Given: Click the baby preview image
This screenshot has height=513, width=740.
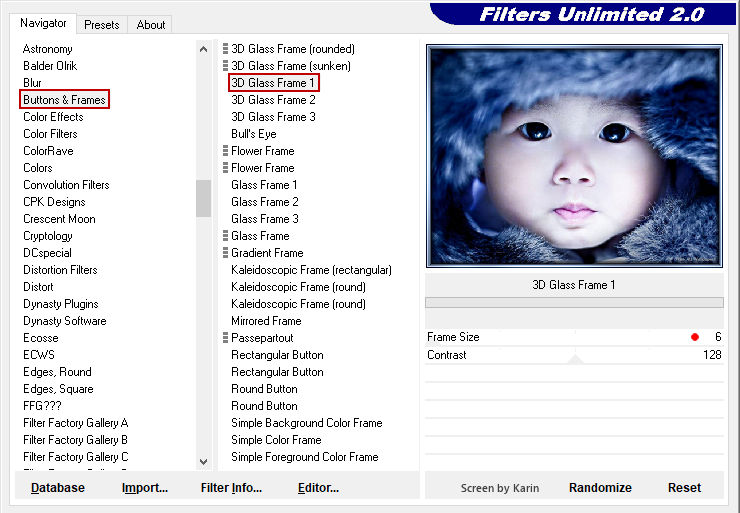Looking at the screenshot, I should click(574, 155).
